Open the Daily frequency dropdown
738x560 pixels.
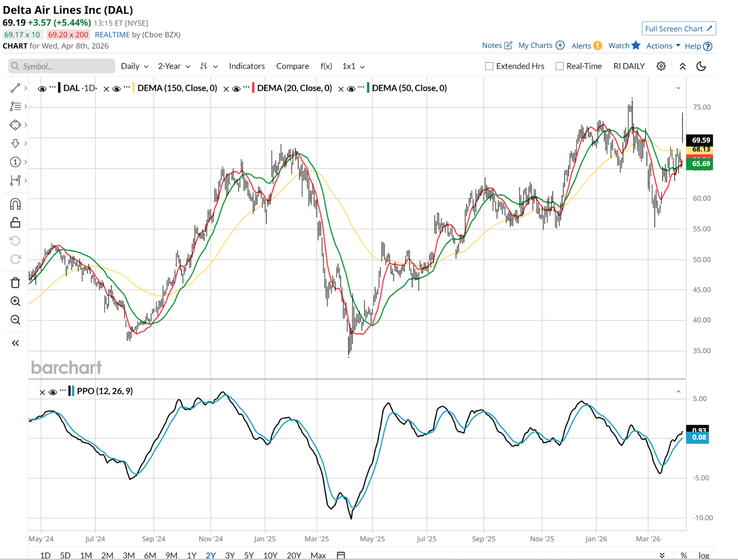[134, 66]
